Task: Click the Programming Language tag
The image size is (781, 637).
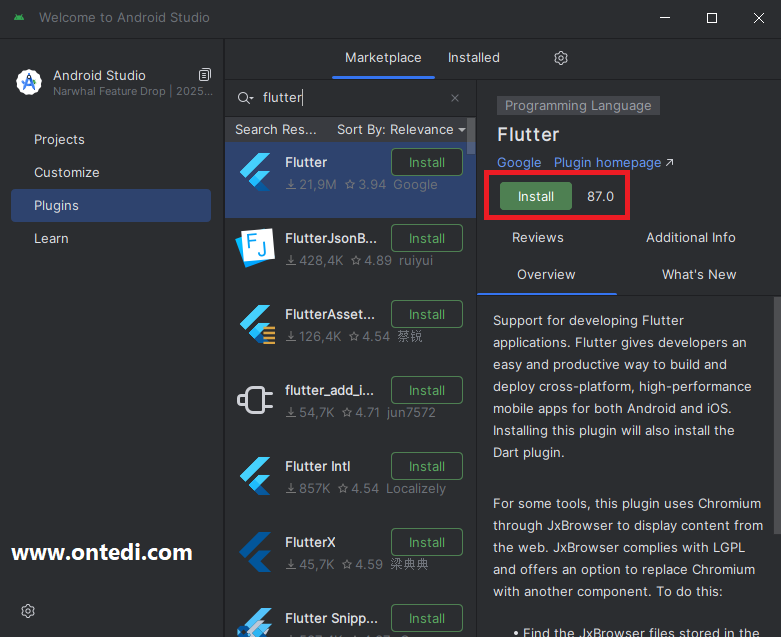Action: pos(578,106)
